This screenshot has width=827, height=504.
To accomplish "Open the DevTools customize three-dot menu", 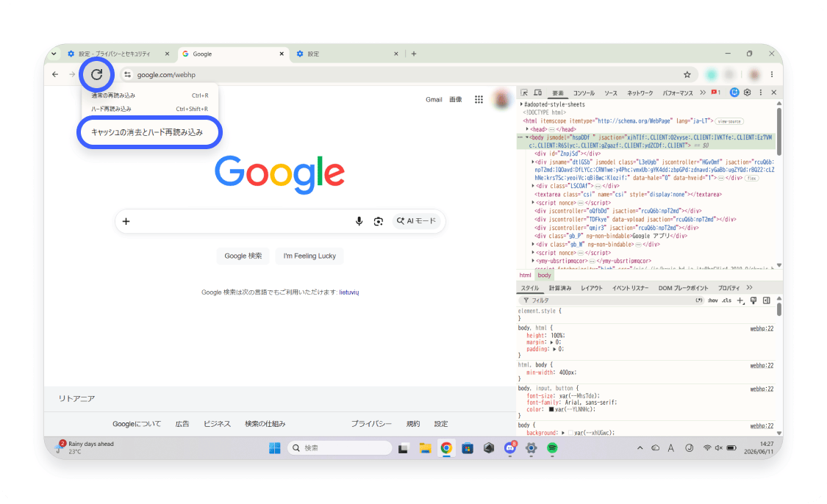I will tap(761, 93).
